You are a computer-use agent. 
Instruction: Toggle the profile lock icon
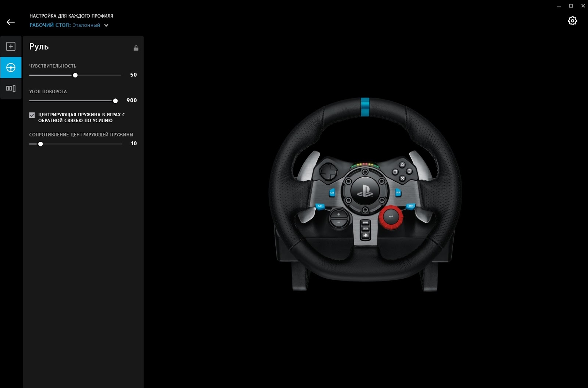click(136, 48)
